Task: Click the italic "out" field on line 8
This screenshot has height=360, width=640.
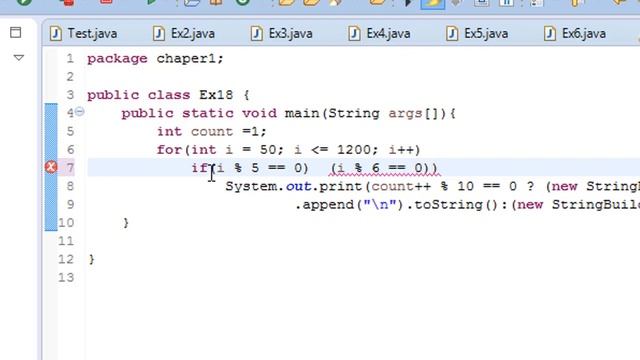Action: (298, 186)
